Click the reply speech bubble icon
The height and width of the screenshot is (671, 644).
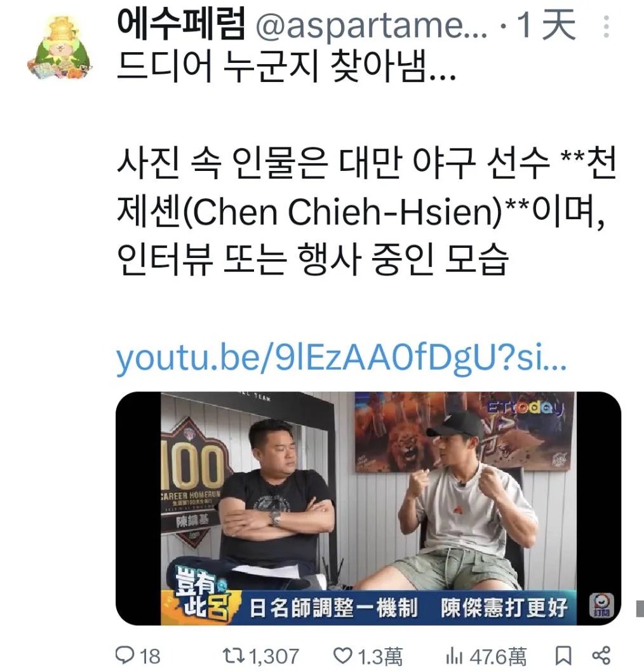pyautogui.click(x=125, y=655)
